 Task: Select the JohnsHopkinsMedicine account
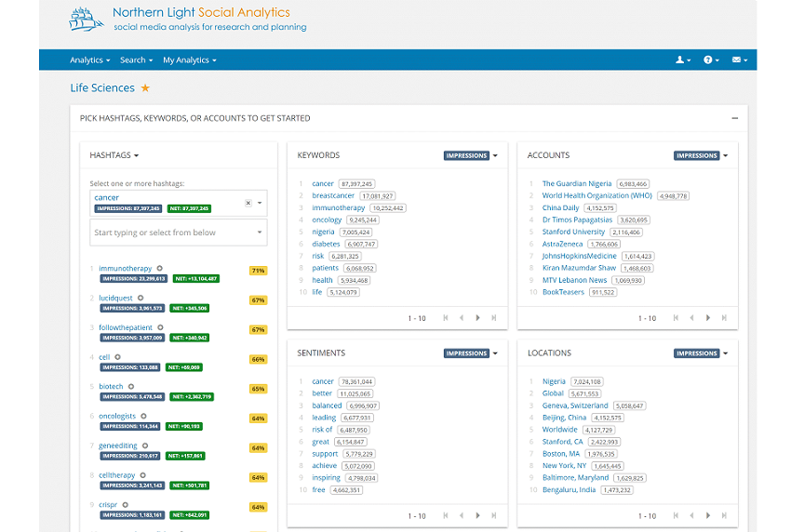[x=580, y=256]
